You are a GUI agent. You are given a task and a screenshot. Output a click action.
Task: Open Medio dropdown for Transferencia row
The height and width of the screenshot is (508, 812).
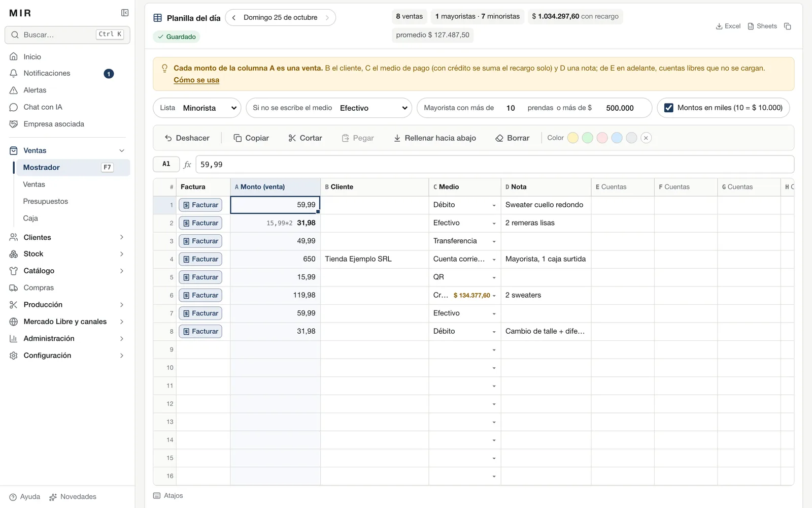[x=494, y=241]
